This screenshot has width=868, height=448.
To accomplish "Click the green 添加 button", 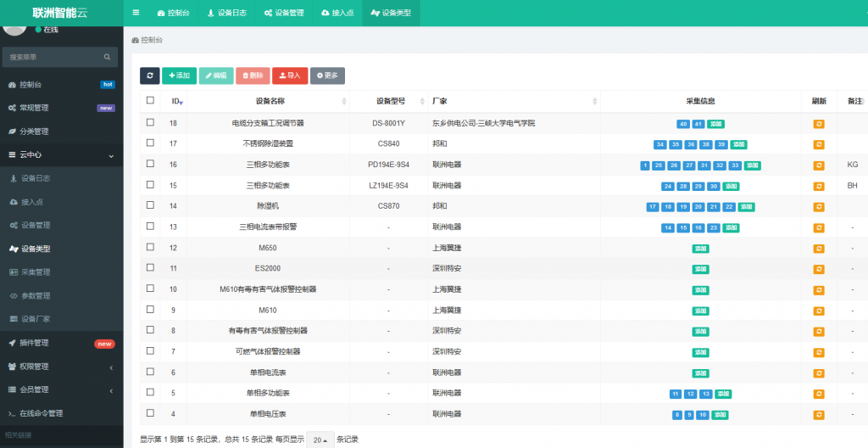I will (x=179, y=76).
